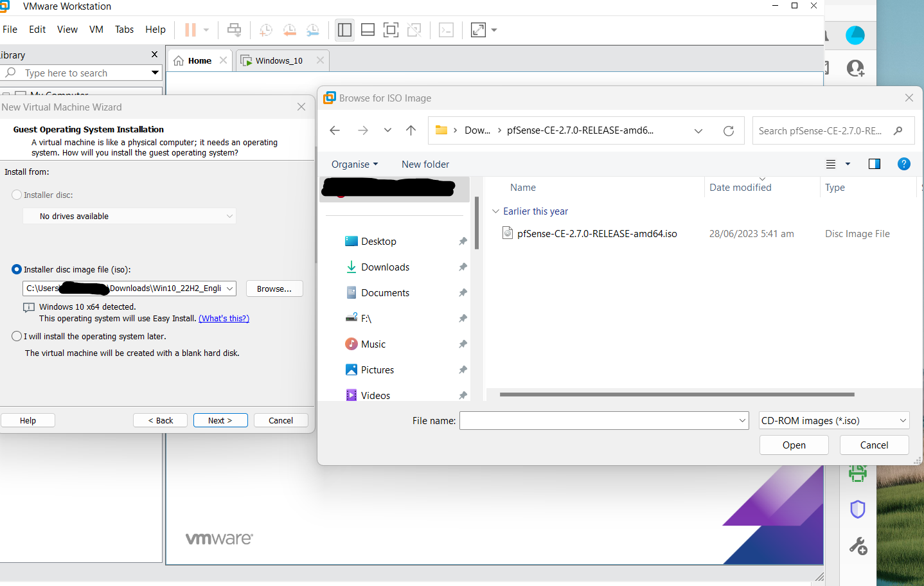Open recent locations dropdown in file dialog
Image resolution: width=924 pixels, height=586 pixels.
pos(387,130)
